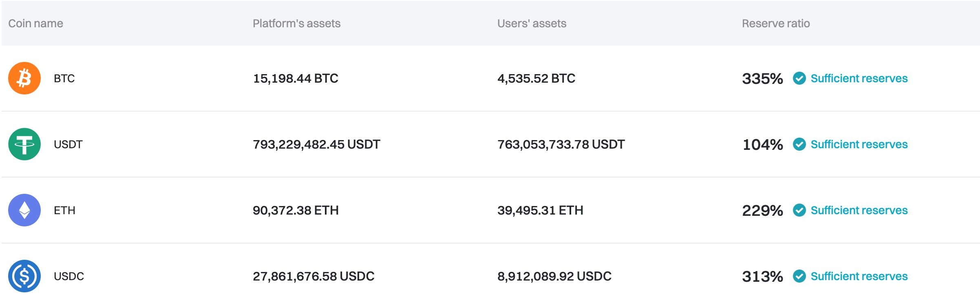The image size is (980, 307).
Task: Click the 313% reserve ratio figure
Action: point(762,276)
